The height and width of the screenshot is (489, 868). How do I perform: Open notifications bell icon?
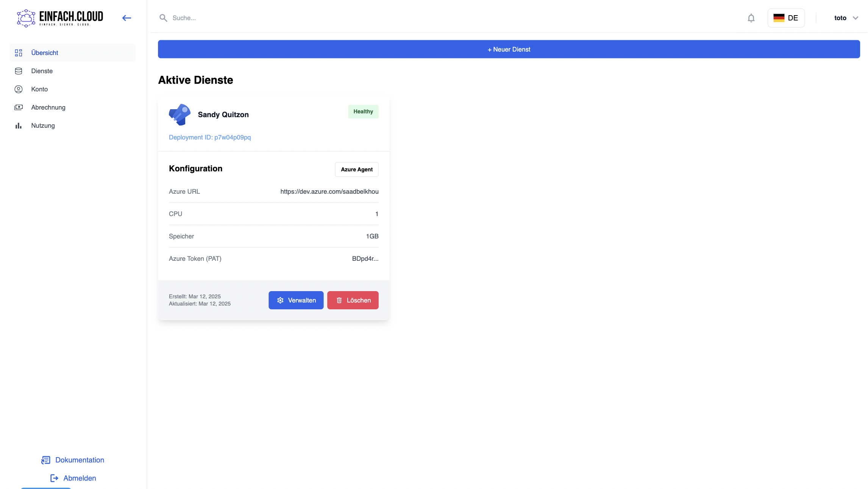(x=751, y=18)
